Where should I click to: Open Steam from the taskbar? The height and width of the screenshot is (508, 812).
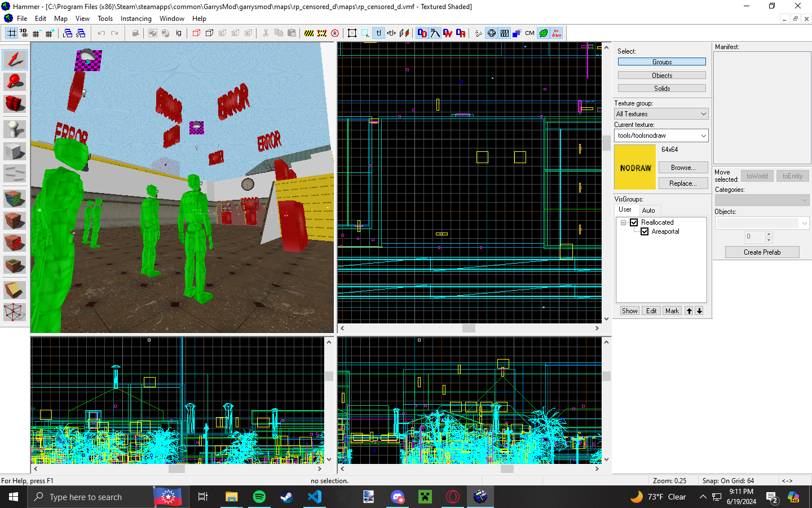(286, 497)
